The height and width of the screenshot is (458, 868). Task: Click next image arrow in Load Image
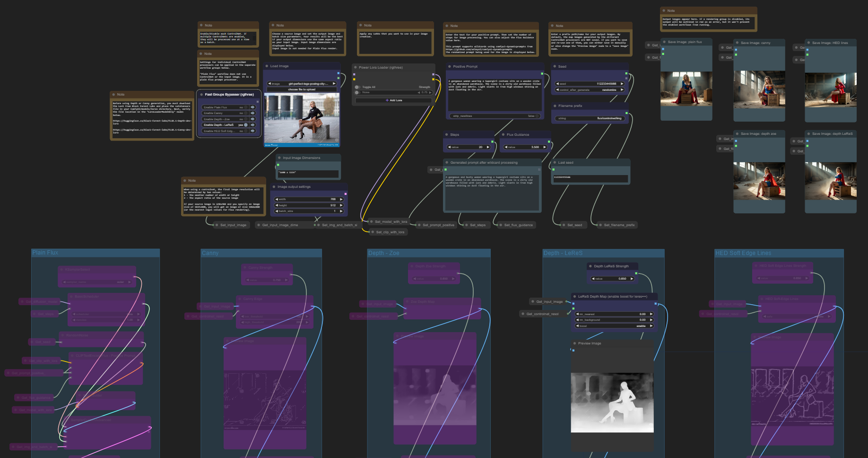click(334, 84)
